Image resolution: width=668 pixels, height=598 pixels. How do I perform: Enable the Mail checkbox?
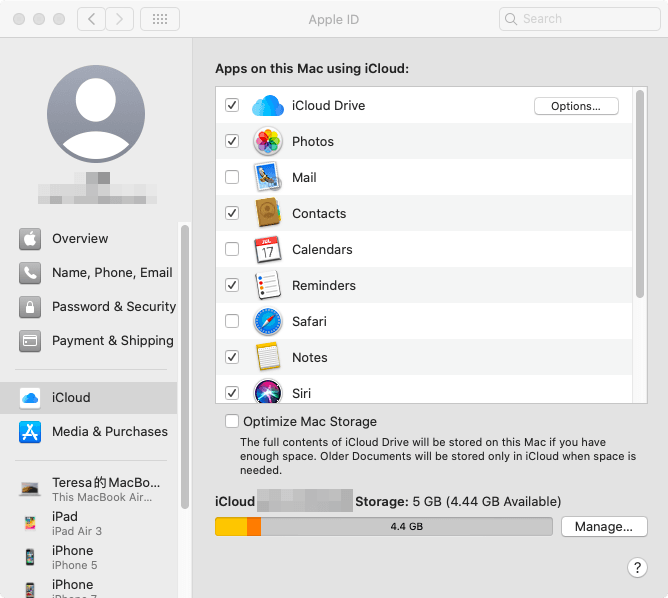[232, 178]
